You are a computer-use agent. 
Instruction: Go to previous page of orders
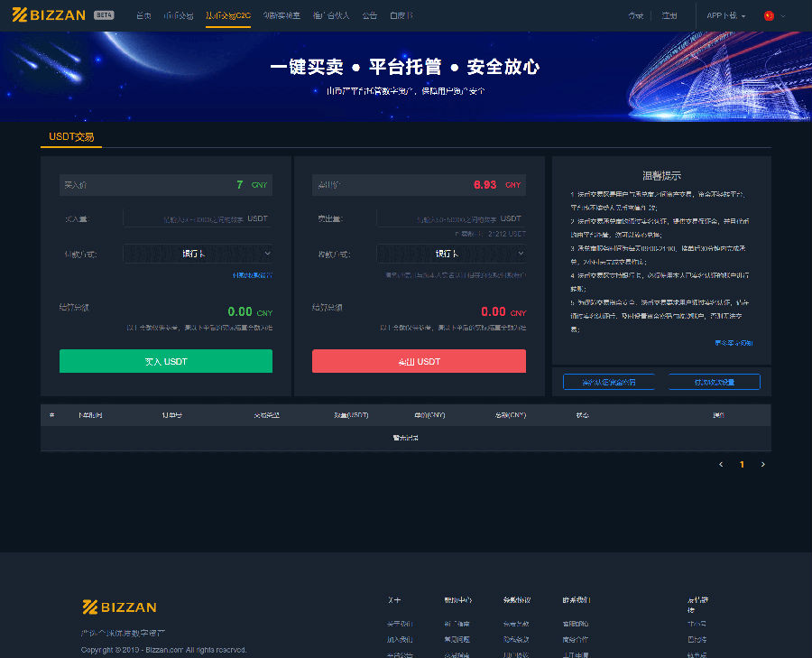tap(721, 464)
